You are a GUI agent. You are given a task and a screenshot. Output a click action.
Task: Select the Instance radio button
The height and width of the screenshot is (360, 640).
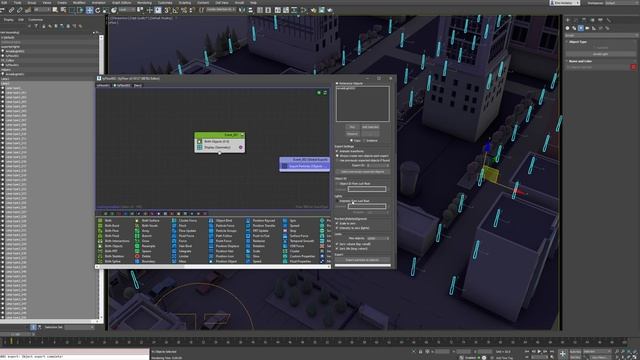point(364,141)
